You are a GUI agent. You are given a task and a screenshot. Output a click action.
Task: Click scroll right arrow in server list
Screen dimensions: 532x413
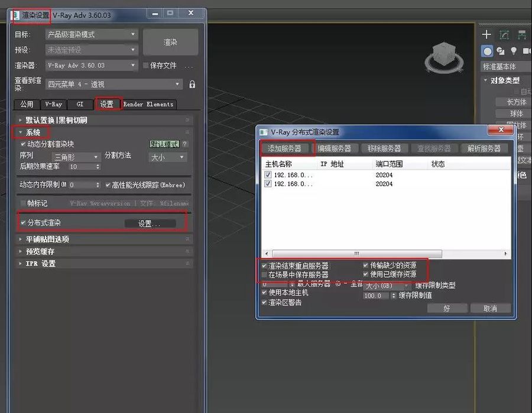coord(505,253)
